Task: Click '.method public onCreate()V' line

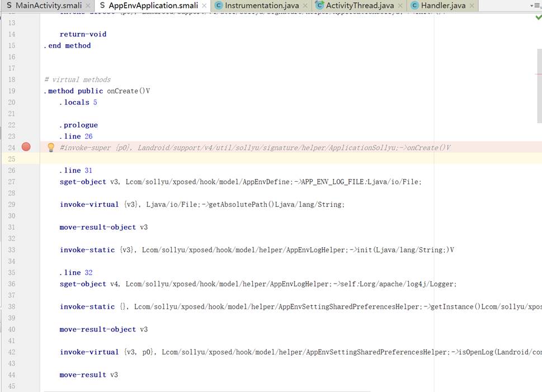Action: tap(97, 91)
